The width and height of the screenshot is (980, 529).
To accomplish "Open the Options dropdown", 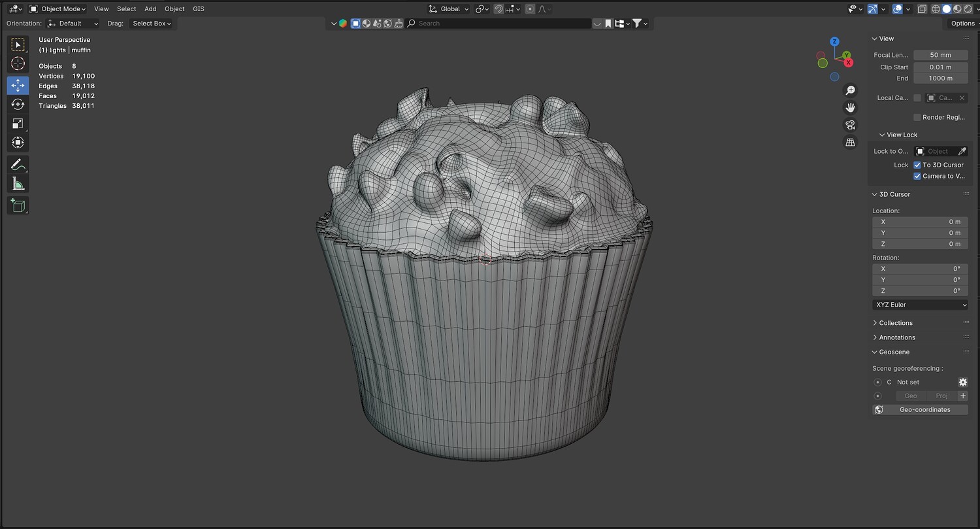I will coord(962,24).
